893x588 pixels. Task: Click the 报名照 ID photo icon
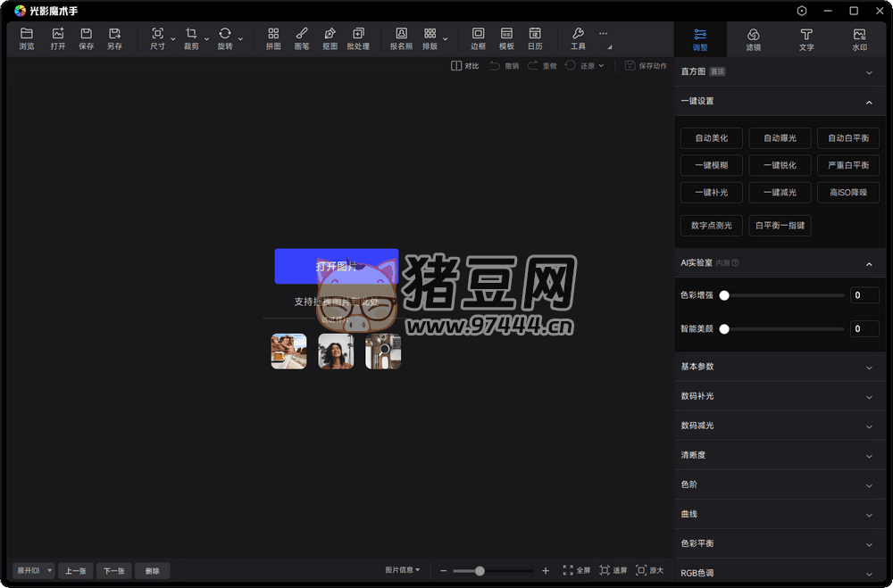click(401, 37)
